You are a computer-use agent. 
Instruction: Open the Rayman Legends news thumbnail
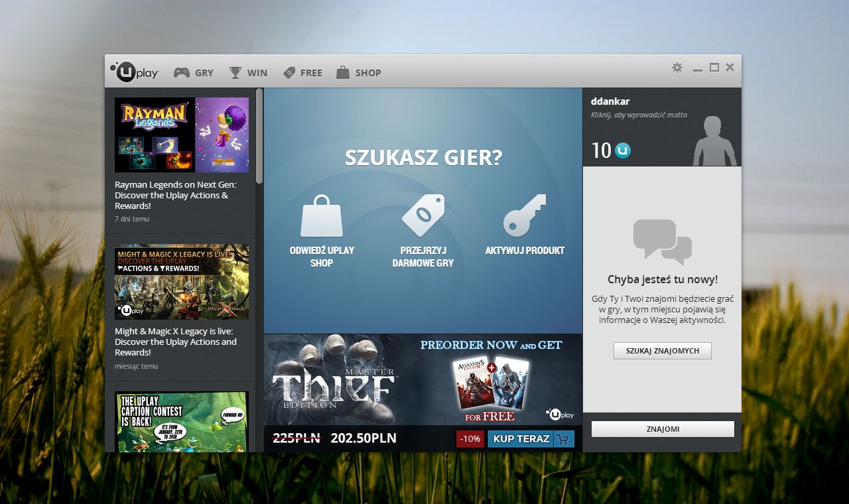coord(182,135)
